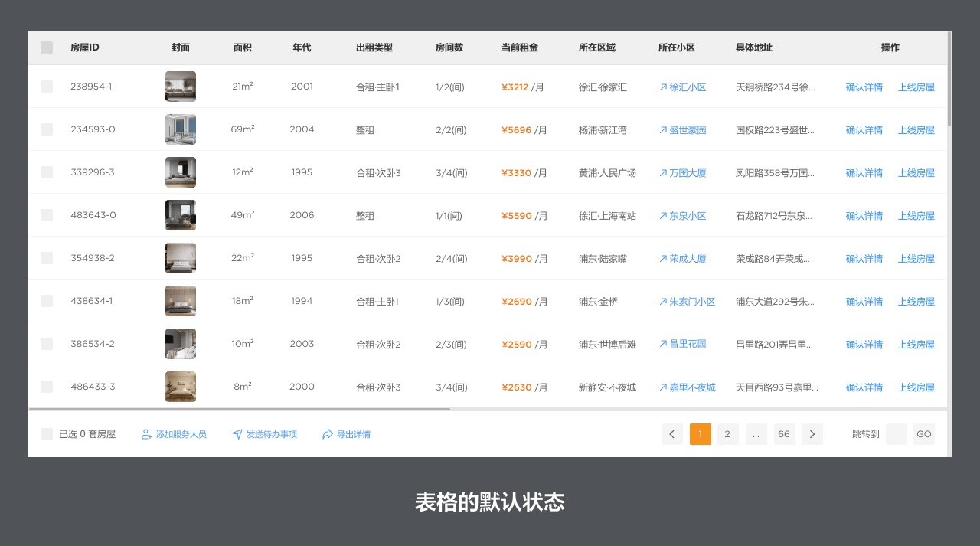Check the row 386534-2 checkbox
980x546 pixels.
[47, 344]
